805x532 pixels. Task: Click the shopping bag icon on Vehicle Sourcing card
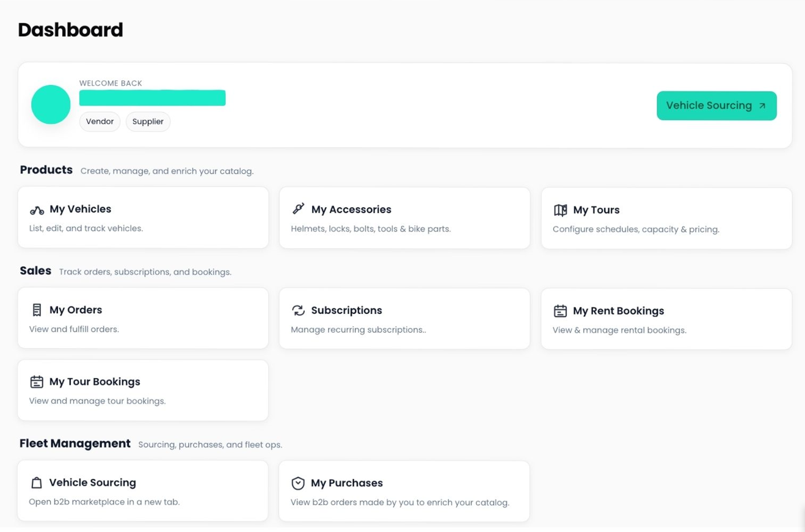coord(37,483)
